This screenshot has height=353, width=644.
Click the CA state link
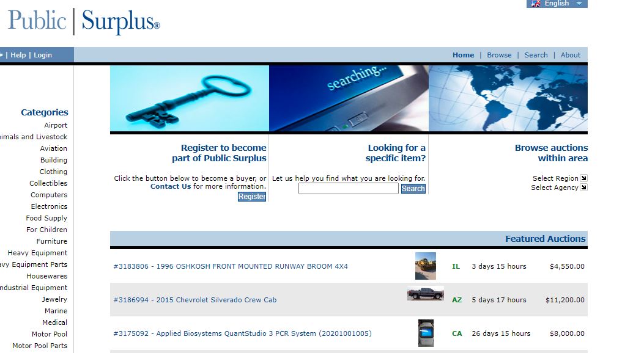(x=457, y=333)
